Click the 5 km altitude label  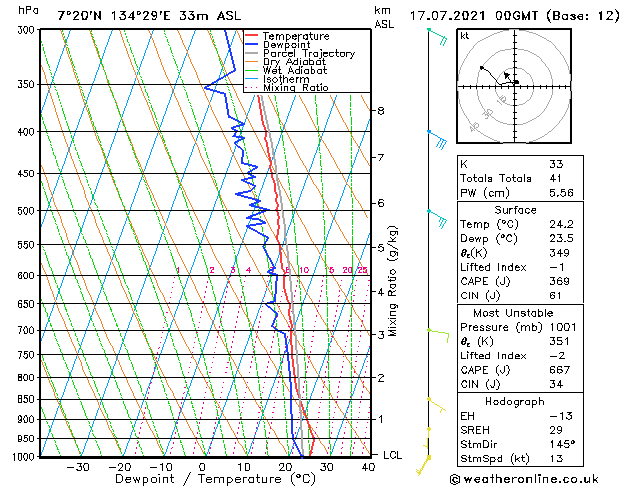(x=381, y=247)
